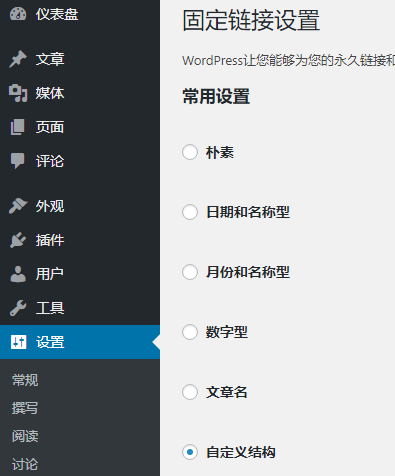Image resolution: width=395 pixels, height=476 pixels.
Task: Click the 数字型 option label
Action: coord(227,332)
